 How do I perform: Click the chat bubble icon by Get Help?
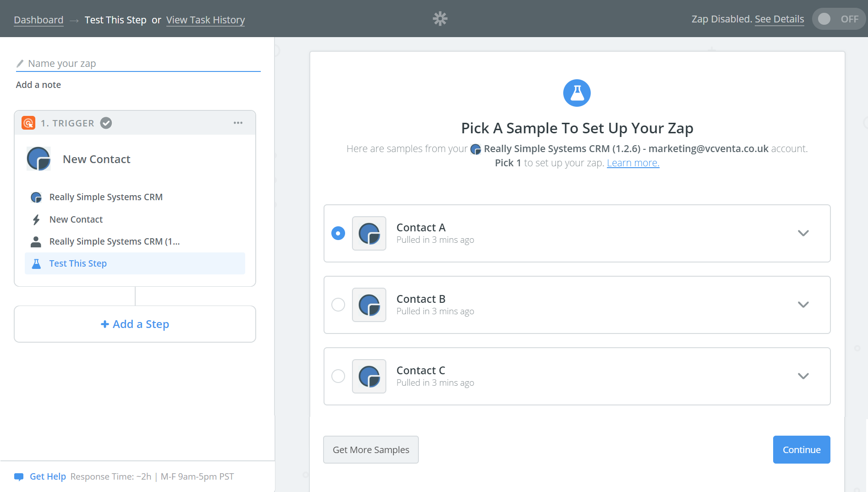pyautogui.click(x=19, y=477)
